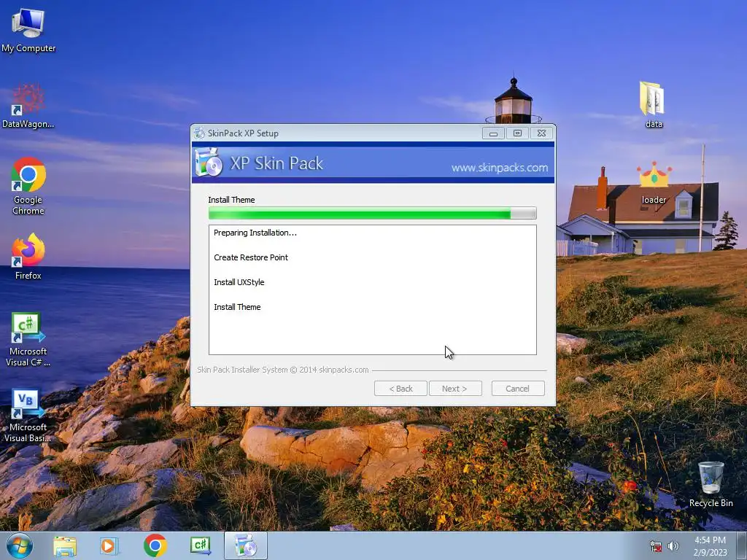Open the Windows Start menu orb
Viewport: 747px width, 560px height.
(20, 545)
